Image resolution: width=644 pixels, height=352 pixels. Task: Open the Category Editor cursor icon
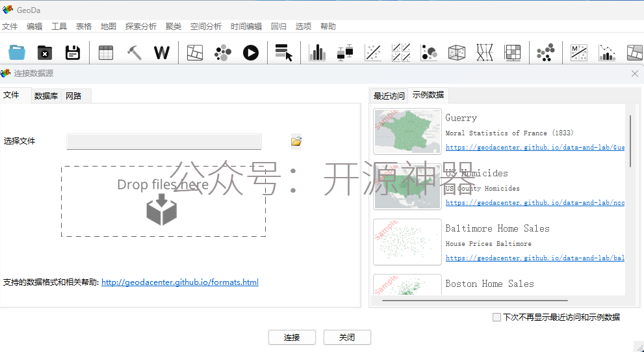click(283, 53)
